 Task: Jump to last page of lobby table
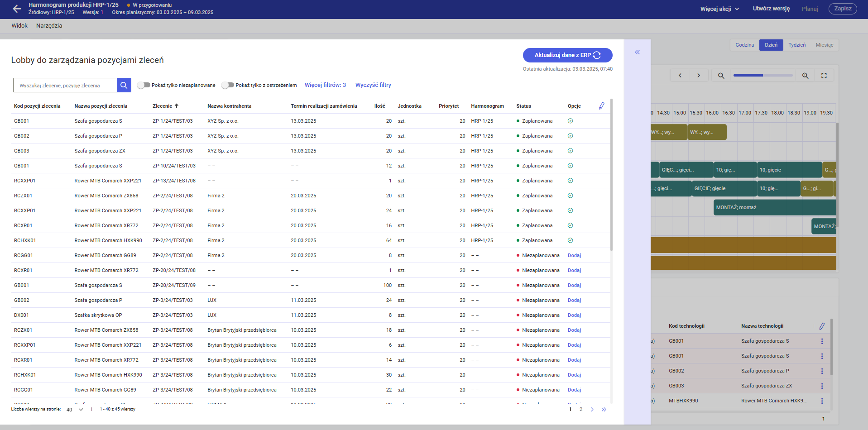[x=604, y=409]
